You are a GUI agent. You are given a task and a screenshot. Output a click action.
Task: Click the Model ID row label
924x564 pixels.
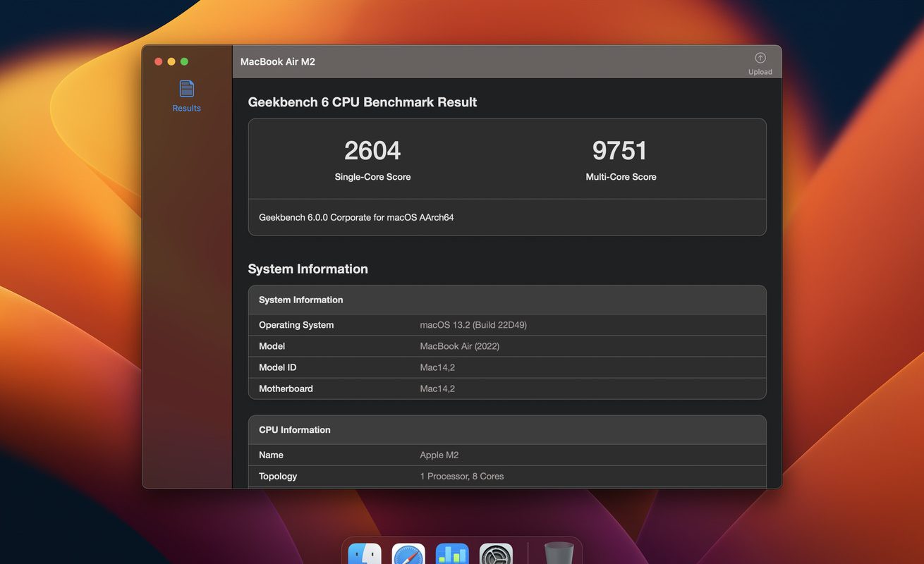coord(278,367)
